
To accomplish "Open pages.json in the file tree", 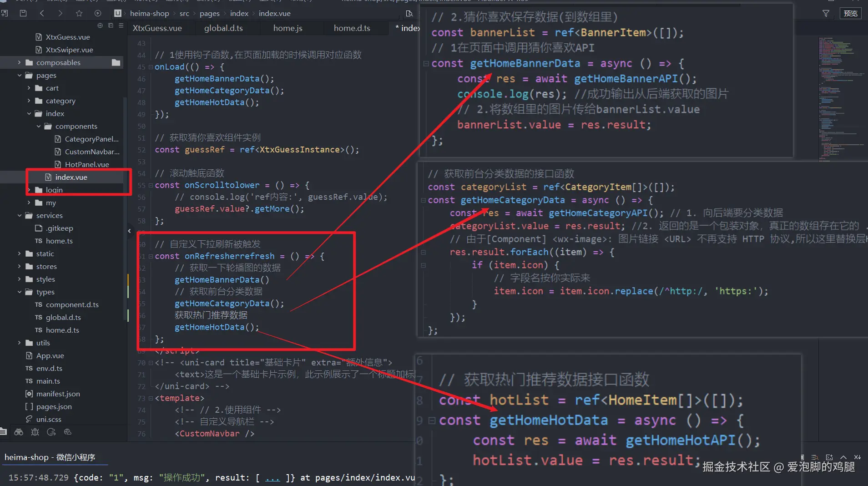I will (x=54, y=406).
